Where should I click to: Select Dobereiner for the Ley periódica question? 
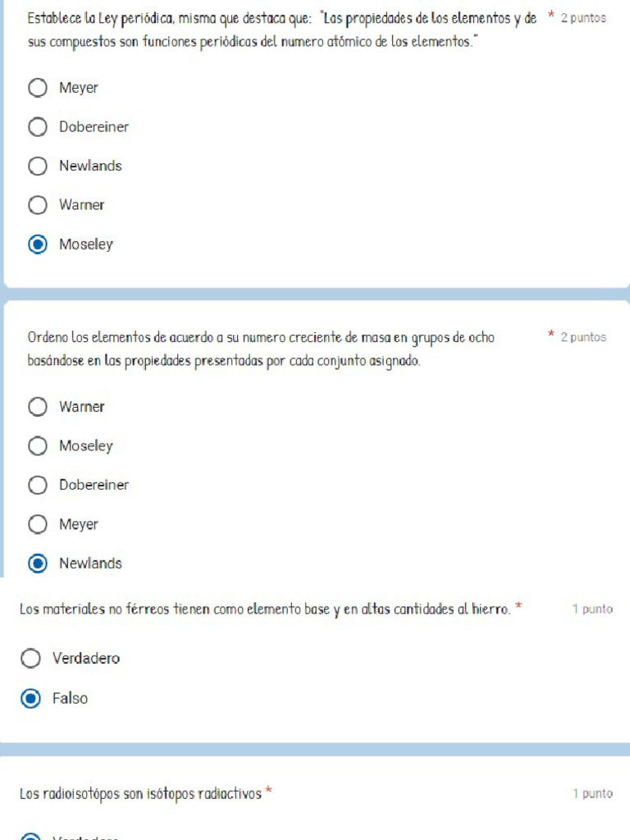(x=38, y=127)
